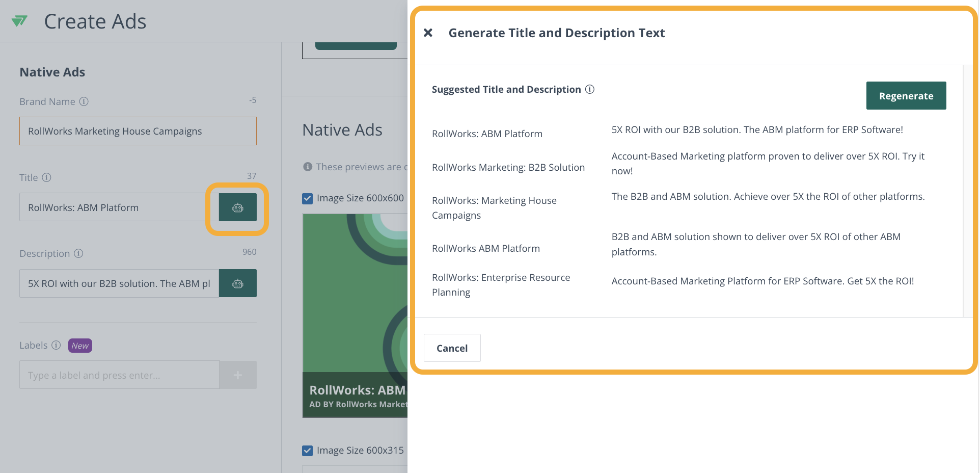The height and width of the screenshot is (473, 980).
Task: Click the robot generate icon beside Title field
Action: click(238, 207)
